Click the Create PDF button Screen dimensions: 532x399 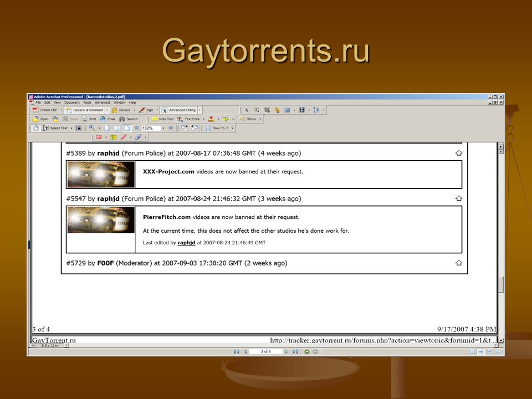point(45,110)
